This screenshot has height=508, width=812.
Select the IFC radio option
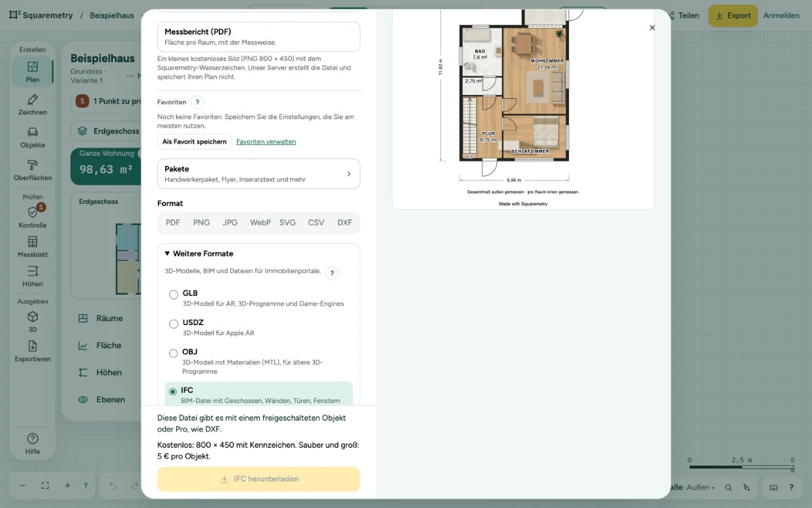tap(173, 391)
